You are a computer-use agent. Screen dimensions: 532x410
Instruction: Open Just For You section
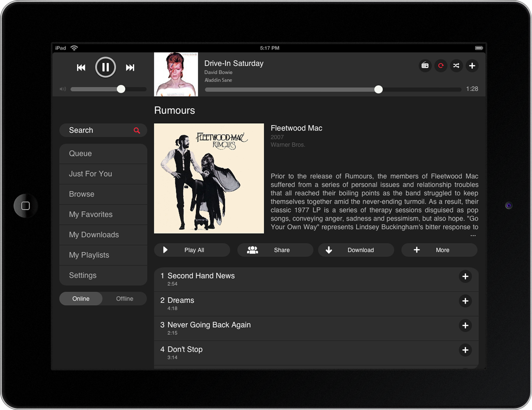tap(103, 174)
